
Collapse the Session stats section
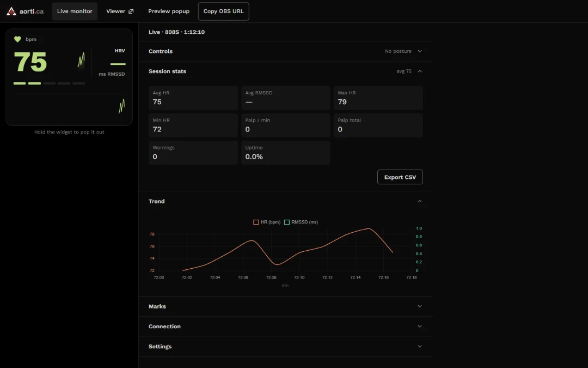tap(420, 71)
